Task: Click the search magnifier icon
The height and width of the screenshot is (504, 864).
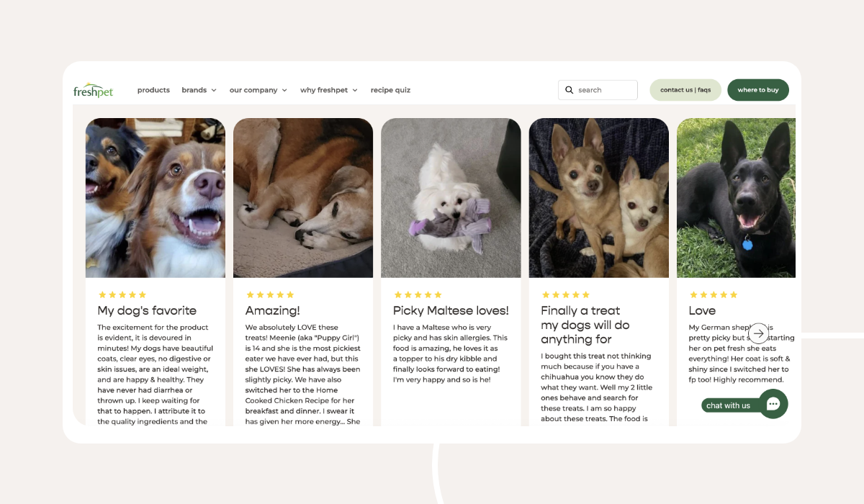Action: (x=569, y=90)
